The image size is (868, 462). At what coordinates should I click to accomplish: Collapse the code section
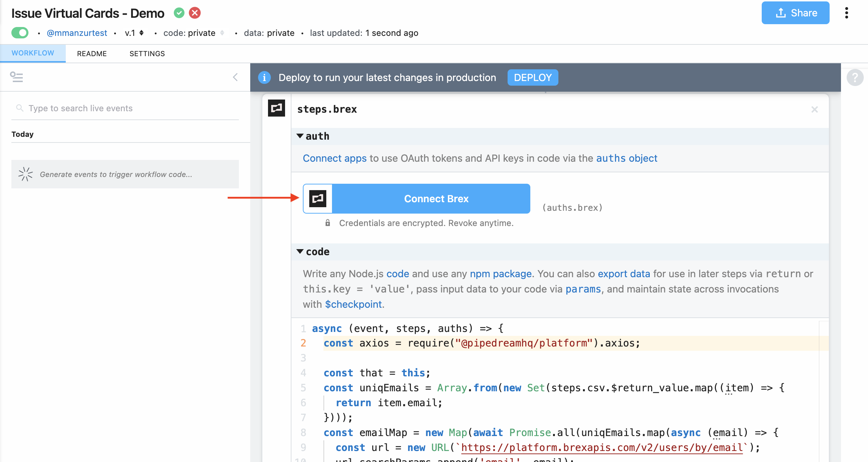click(300, 252)
